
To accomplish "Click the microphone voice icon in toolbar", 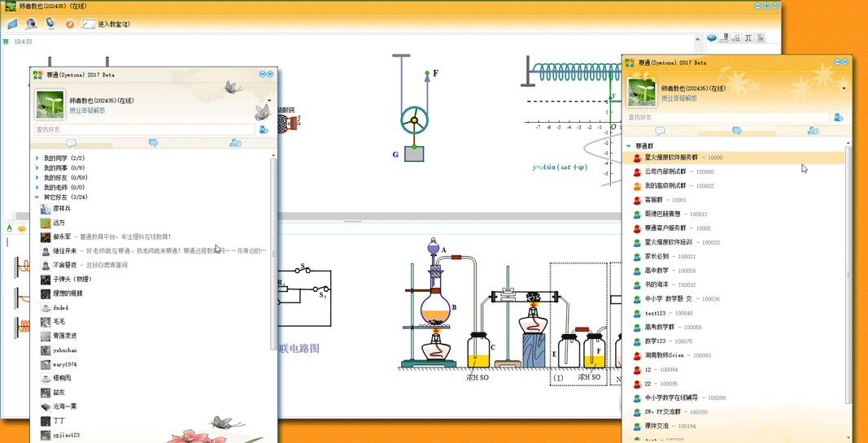I will [x=50, y=24].
